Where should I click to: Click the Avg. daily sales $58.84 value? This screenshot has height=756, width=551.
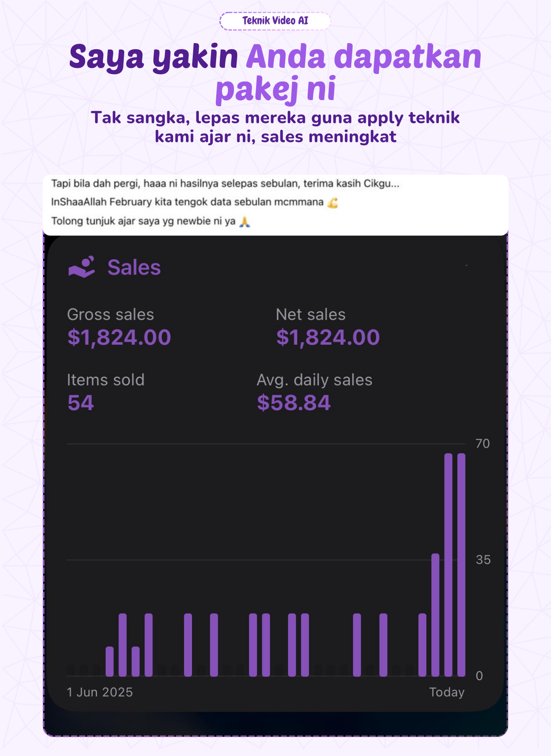(x=294, y=403)
